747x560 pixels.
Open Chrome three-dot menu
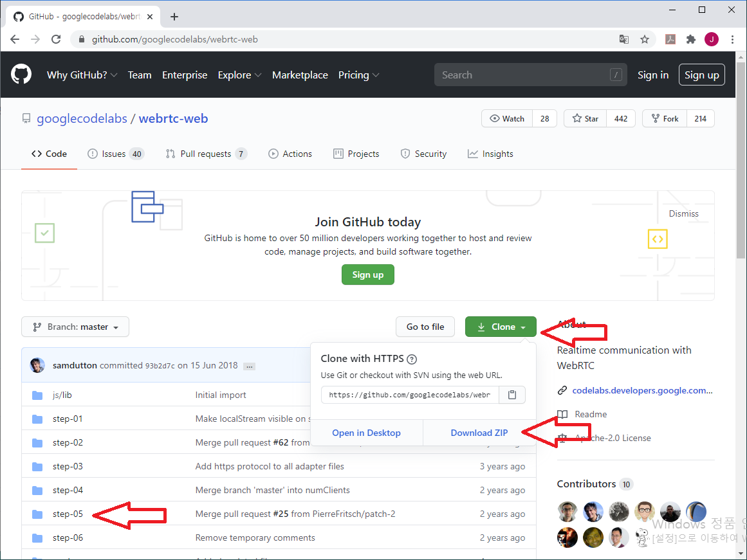pos(732,39)
